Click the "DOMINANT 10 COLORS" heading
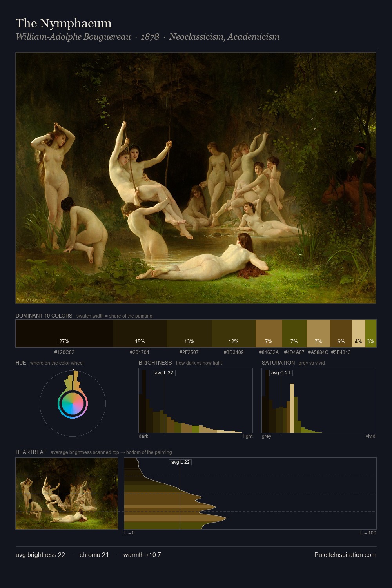Viewport: 392px width, 588px height. click(44, 316)
